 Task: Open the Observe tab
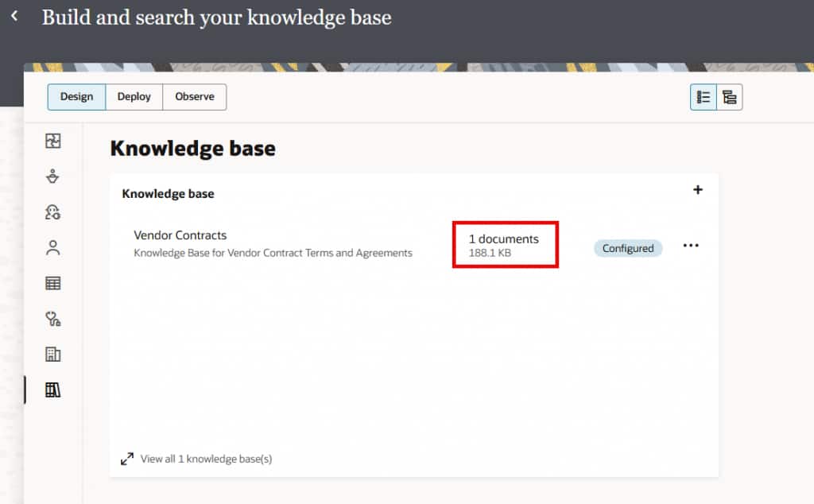coord(195,97)
